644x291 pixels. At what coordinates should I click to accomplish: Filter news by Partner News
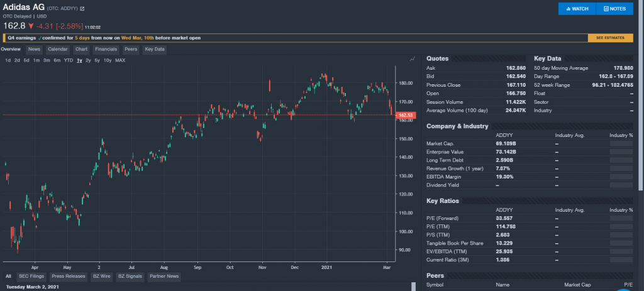[164, 276]
